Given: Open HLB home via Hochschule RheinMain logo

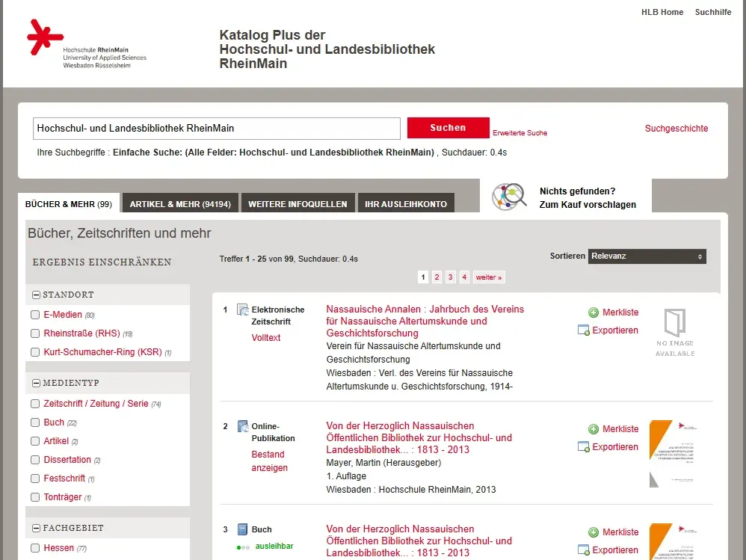Looking at the screenshot, I should [x=86, y=43].
